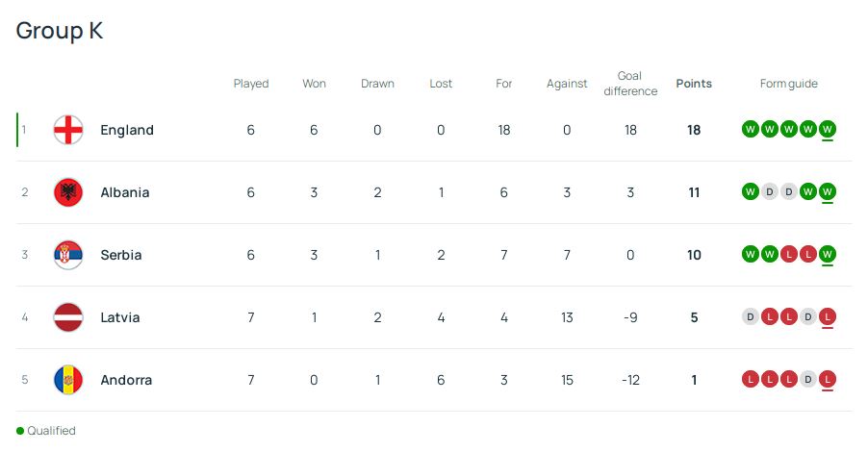Open the Albania team link
The image size is (868, 452).
pyautogui.click(x=125, y=192)
